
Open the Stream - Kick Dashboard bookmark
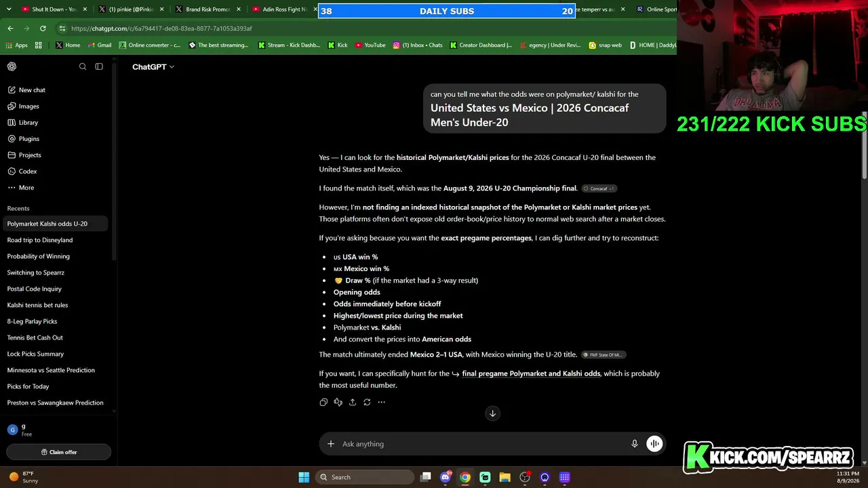pos(289,45)
